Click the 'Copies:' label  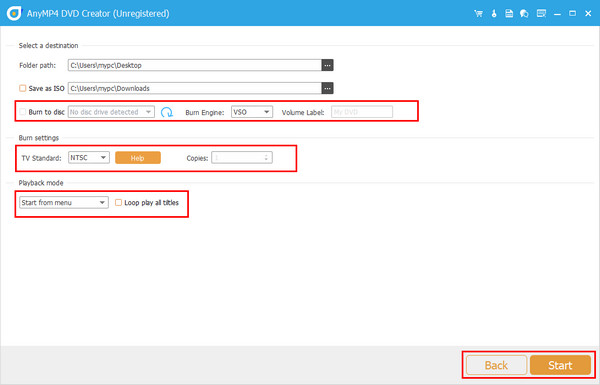[197, 158]
